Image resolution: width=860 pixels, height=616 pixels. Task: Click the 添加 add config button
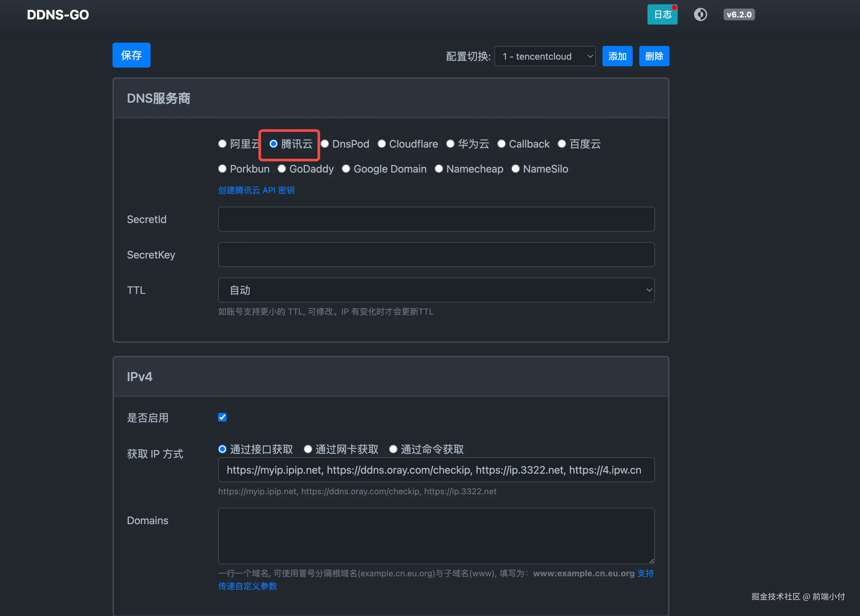[x=617, y=56]
